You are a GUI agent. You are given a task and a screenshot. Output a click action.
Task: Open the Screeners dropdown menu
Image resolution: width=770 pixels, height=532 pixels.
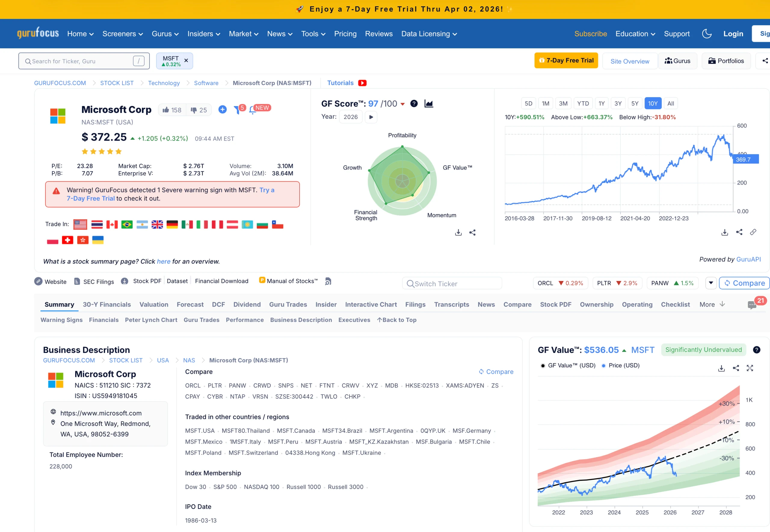tap(122, 34)
